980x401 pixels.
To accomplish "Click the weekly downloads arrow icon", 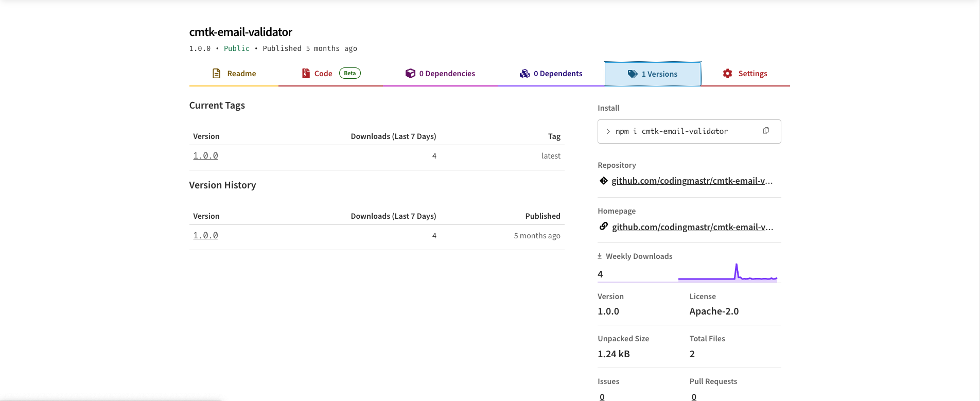I will (x=600, y=256).
